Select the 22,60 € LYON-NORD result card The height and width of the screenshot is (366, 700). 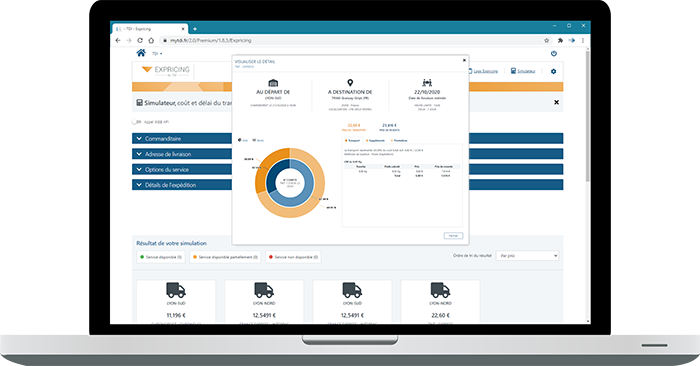440,301
